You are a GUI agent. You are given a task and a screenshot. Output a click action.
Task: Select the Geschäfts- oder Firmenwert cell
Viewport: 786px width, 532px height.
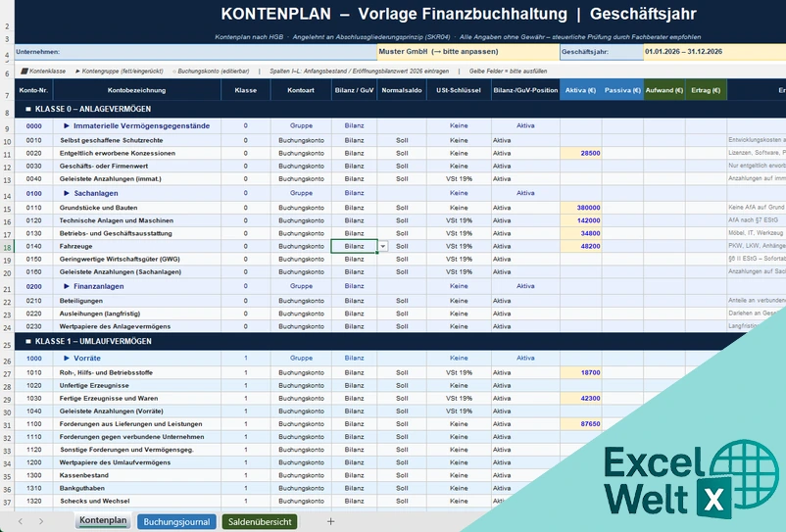pos(136,166)
